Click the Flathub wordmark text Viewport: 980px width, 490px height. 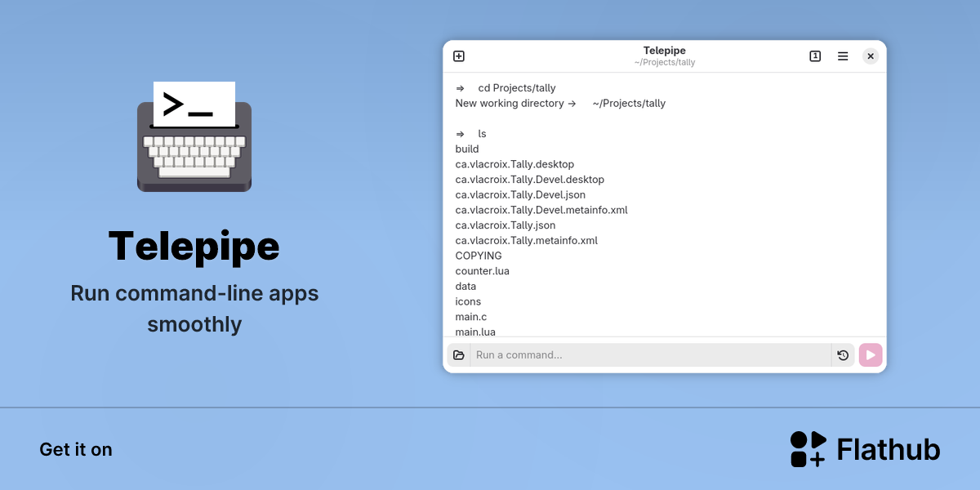(889, 450)
